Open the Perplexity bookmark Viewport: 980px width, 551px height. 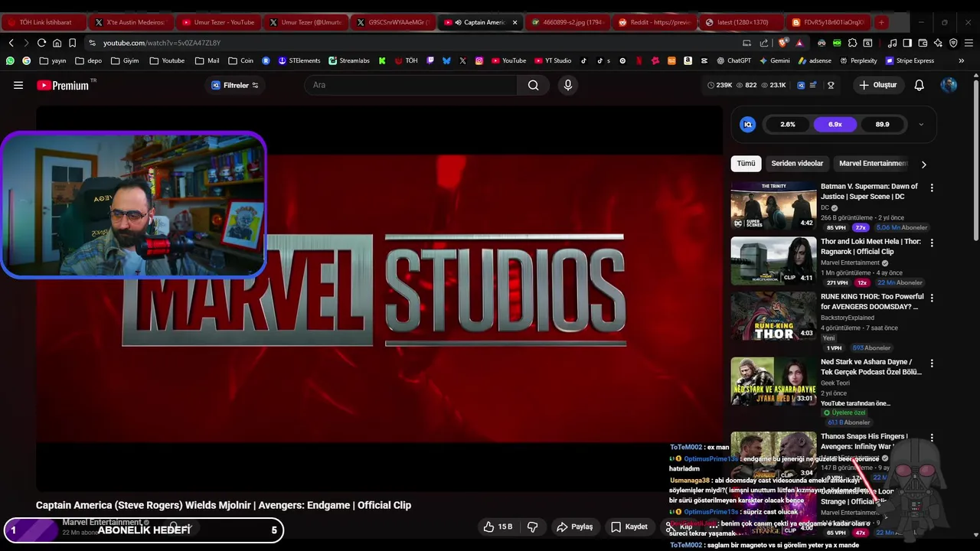tap(858, 60)
